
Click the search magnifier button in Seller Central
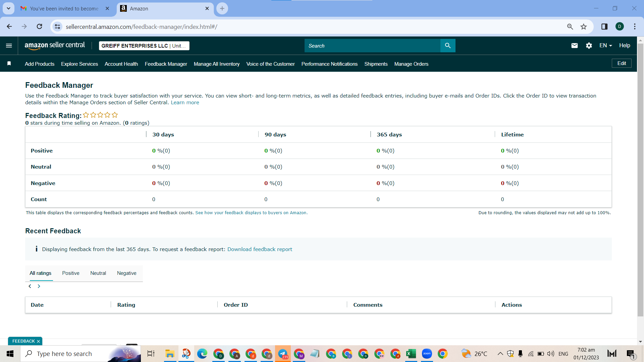pyautogui.click(x=448, y=46)
